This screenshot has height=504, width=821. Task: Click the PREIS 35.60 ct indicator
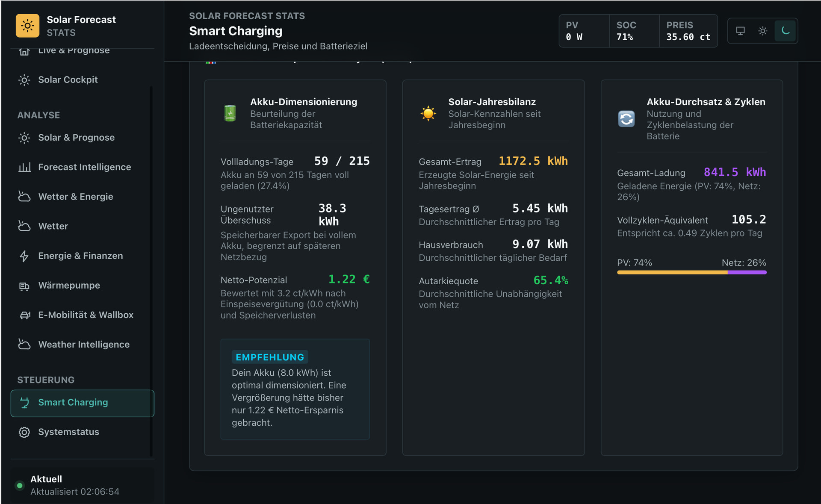pos(688,31)
